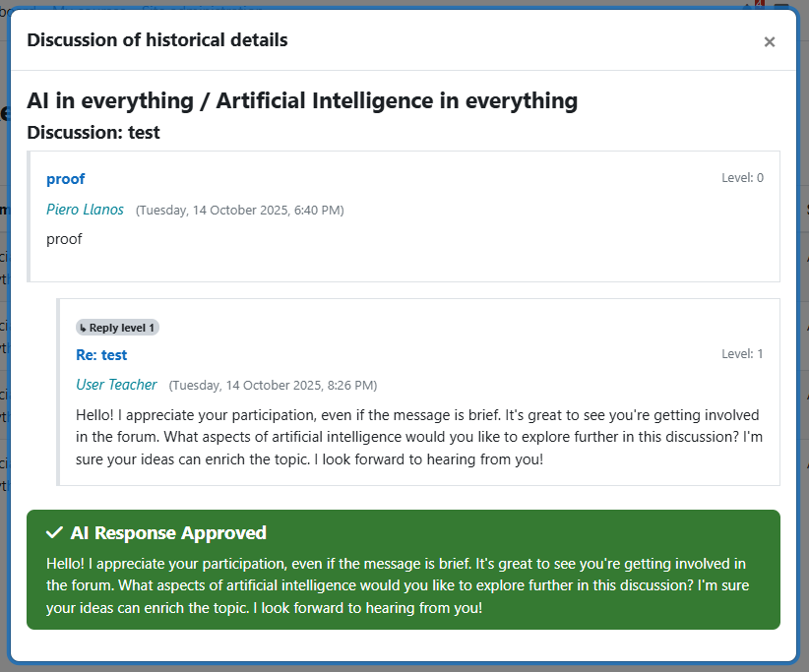The width and height of the screenshot is (809, 672).
Task: Click the 'AI in everything' forum heading
Action: tap(302, 100)
